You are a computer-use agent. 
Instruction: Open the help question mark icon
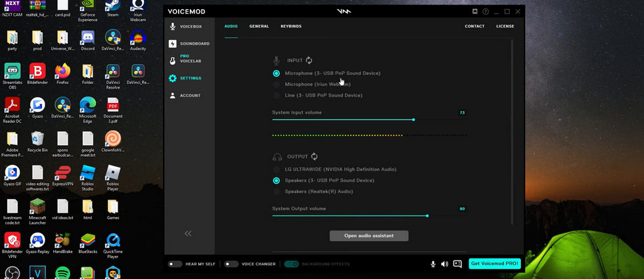pyautogui.click(x=486, y=12)
